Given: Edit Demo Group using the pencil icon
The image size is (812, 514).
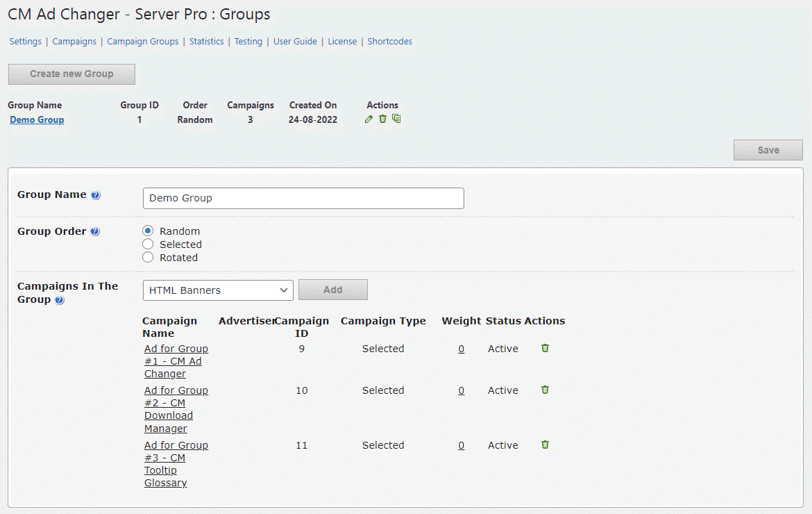Looking at the screenshot, I should point(369,119).
